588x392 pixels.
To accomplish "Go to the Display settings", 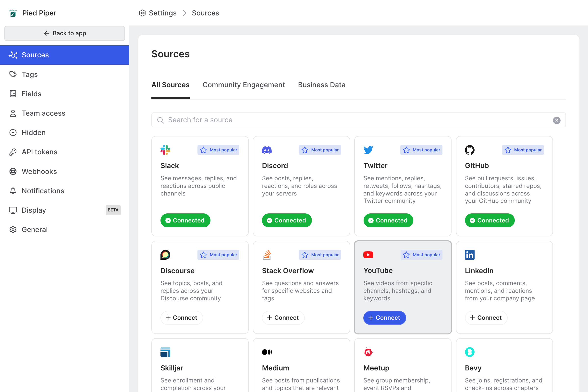I will click(x=65, y=210).
